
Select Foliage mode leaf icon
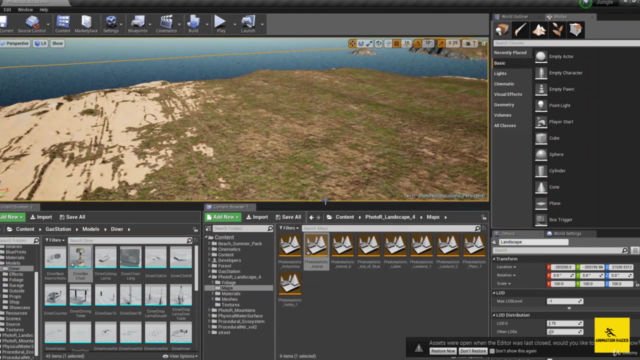(x=558, y=30)
